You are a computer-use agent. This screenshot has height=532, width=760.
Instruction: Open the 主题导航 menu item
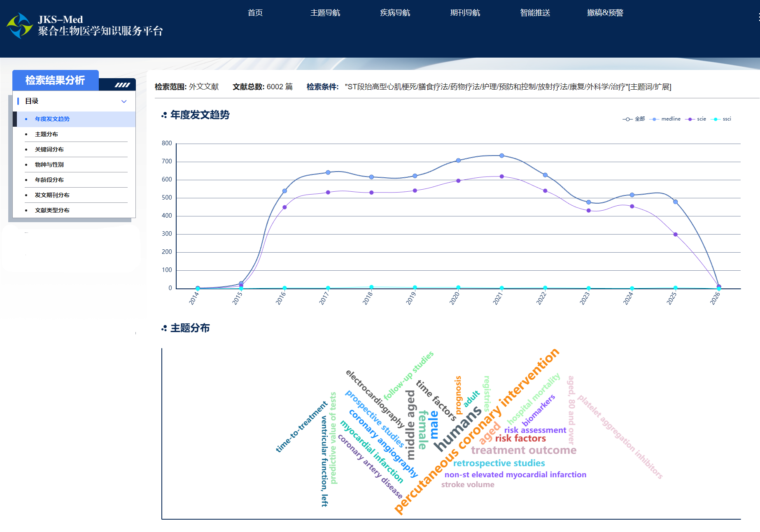click(325, 13)
